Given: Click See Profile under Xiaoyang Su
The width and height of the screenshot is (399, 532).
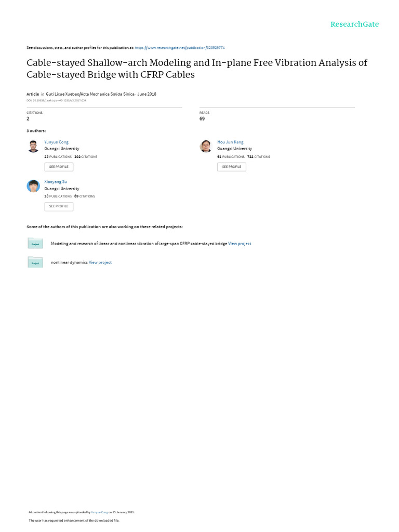Looking at the screenshot, I should [59, 206].
